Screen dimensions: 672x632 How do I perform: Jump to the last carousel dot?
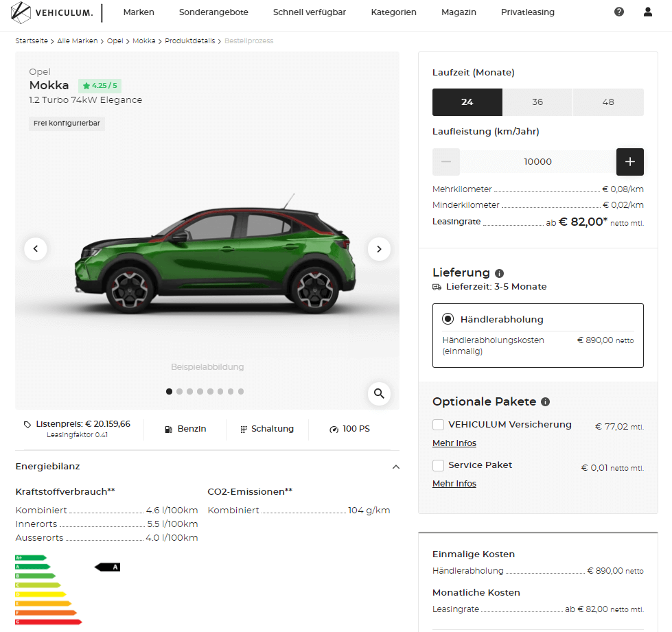click(x=241, y=391)
